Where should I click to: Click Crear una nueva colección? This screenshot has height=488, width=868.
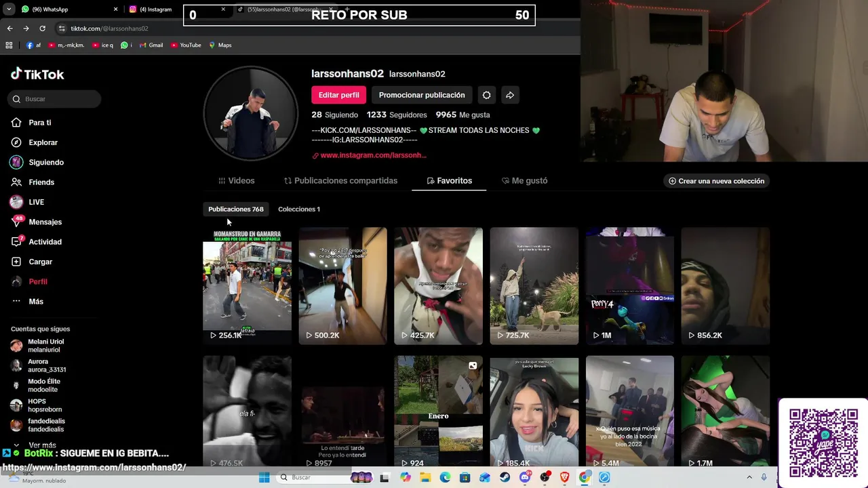point(716,181)
